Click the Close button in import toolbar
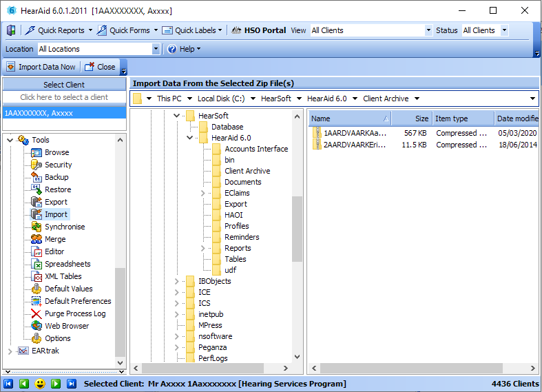Screen dimensions: 542x392 [101, 67]
